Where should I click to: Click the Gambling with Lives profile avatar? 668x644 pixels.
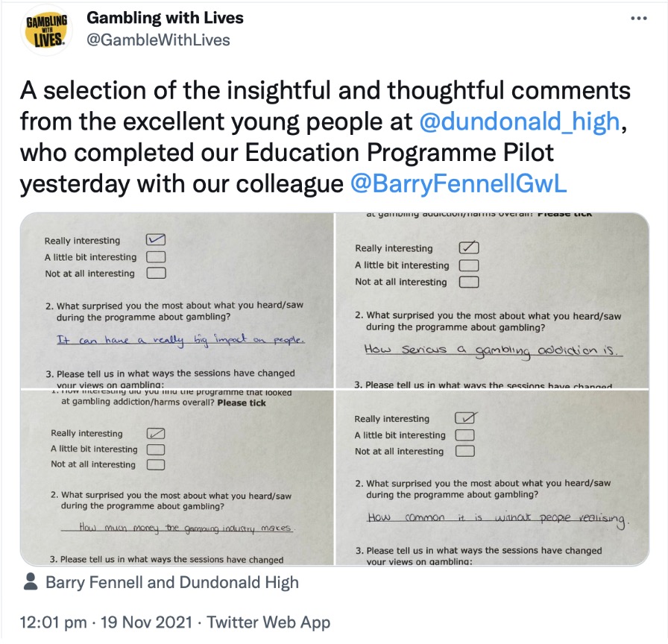(46, 29)
